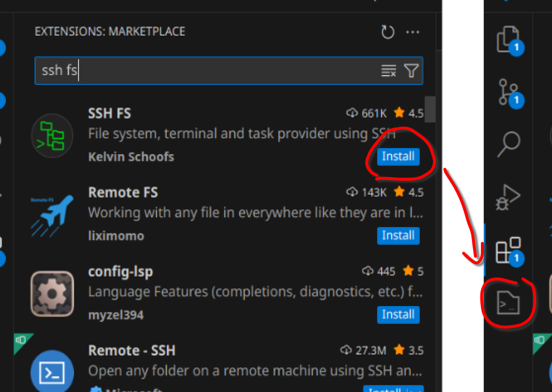Click publisher name Kelvin Schoofs
The height and width of the screenshot is (392, 552).
coord(131,157)
